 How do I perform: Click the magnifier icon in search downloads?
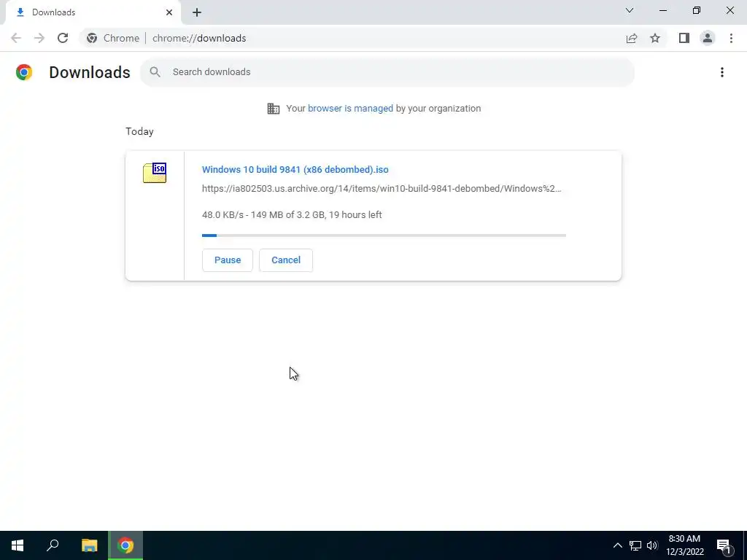(155, 72)
